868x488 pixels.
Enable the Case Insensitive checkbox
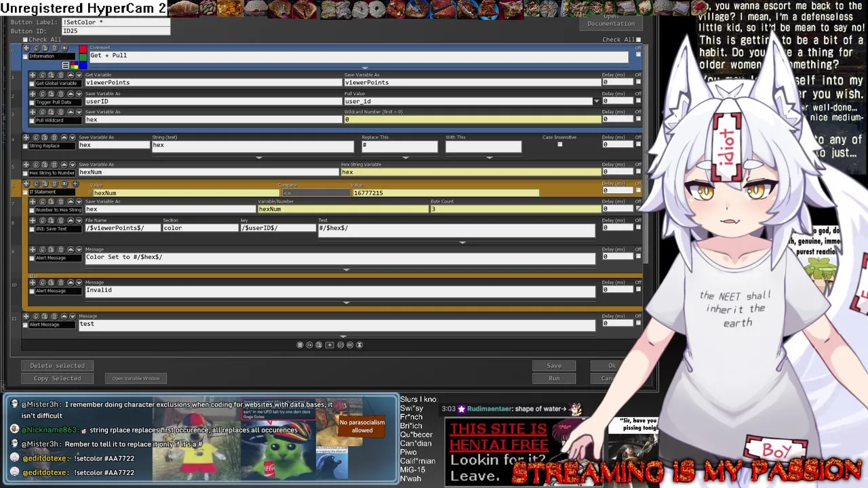pyautogui.click(x=559, y=144)
